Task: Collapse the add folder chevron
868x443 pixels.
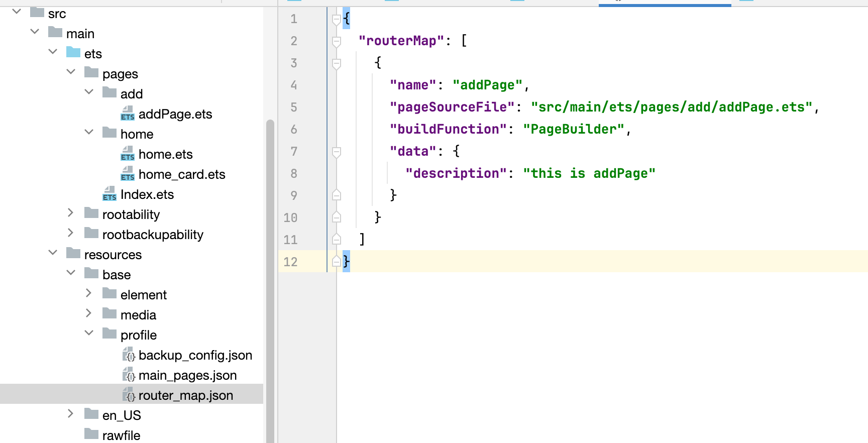Action: tap(89, 92)
